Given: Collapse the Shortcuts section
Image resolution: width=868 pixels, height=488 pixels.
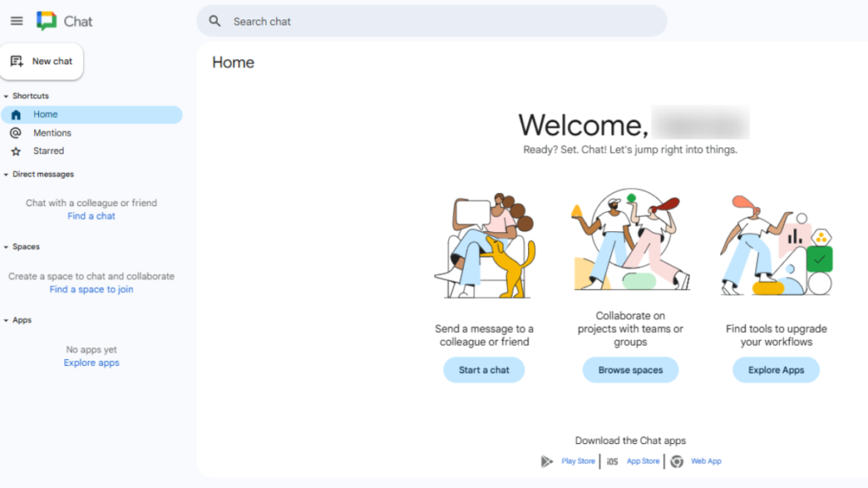Looking at the screenshot, I should tap(8, 96).
